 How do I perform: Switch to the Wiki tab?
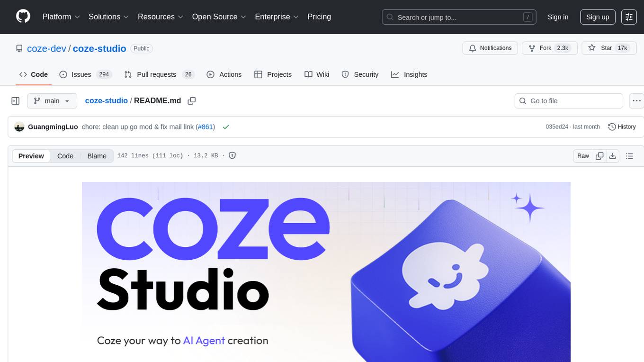click(x=317, y=74)
